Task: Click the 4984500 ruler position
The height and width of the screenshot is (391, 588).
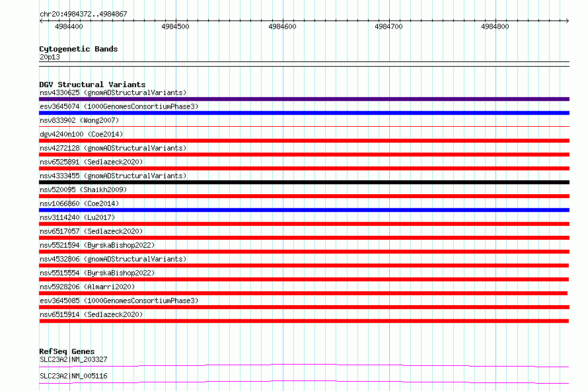Action: point(176,26)
